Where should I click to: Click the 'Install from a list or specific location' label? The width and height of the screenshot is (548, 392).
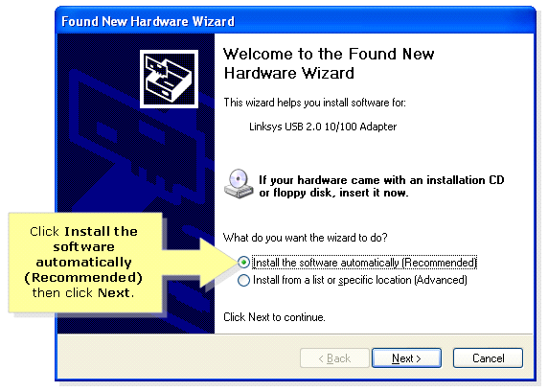click(x=359, y=280)
